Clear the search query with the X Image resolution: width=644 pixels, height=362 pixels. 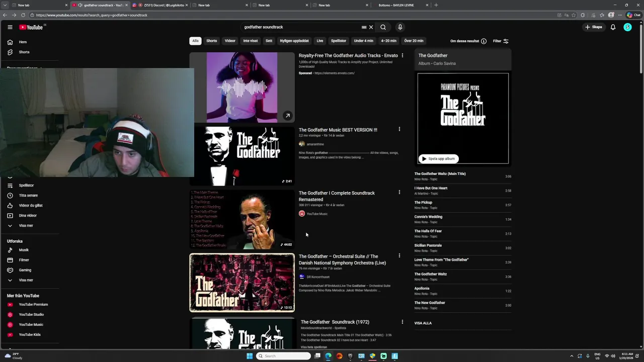point(371,27)
